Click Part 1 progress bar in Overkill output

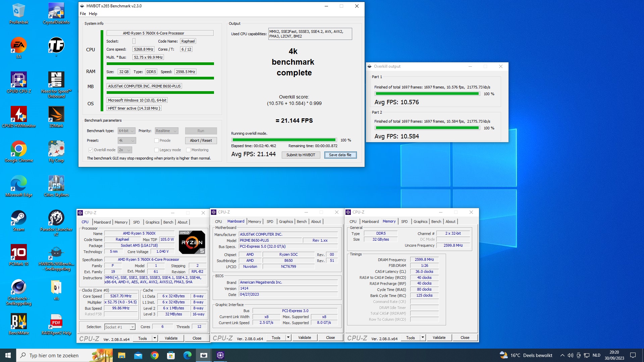(427, 94)
